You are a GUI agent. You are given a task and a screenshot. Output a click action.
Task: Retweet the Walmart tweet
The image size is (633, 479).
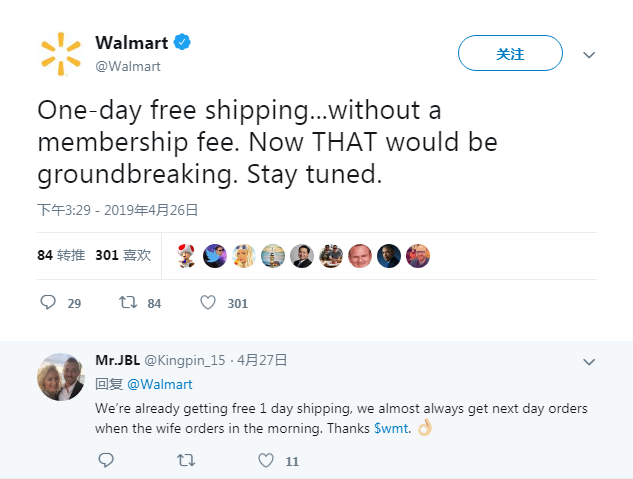[128, 302]
